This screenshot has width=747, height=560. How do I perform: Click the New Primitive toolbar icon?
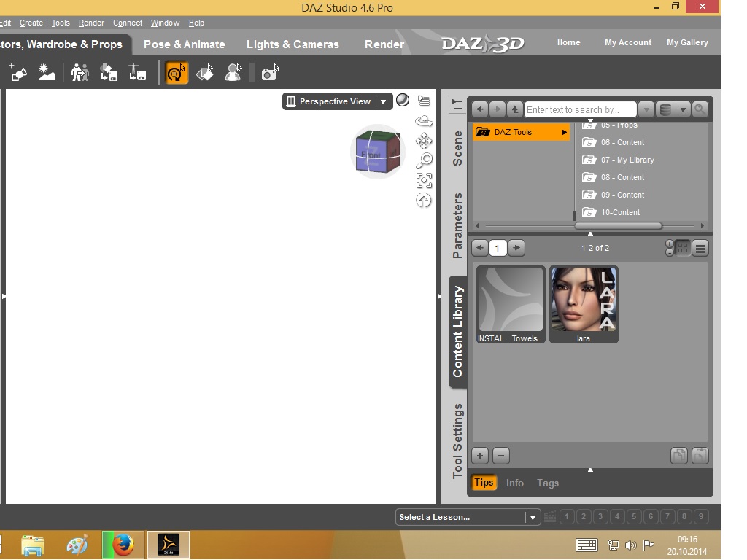pos(18,73)
